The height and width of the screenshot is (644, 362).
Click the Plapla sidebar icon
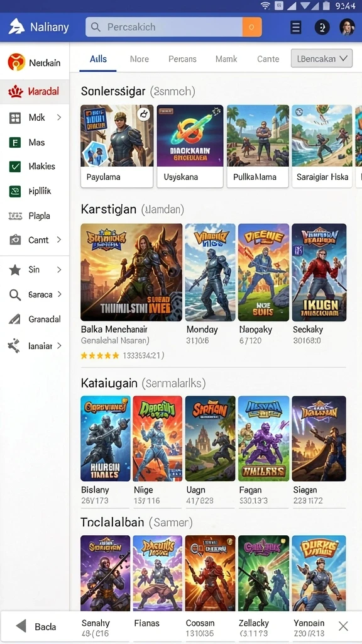(15, 216)
